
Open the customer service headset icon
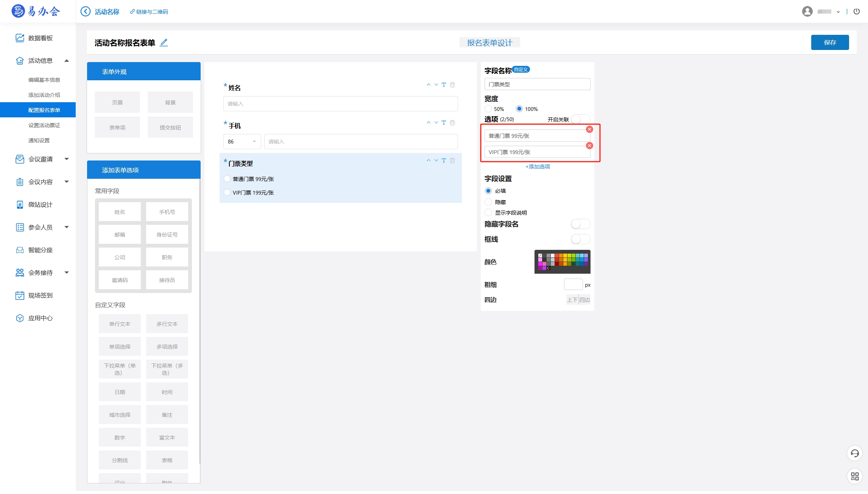click(855, 453)
